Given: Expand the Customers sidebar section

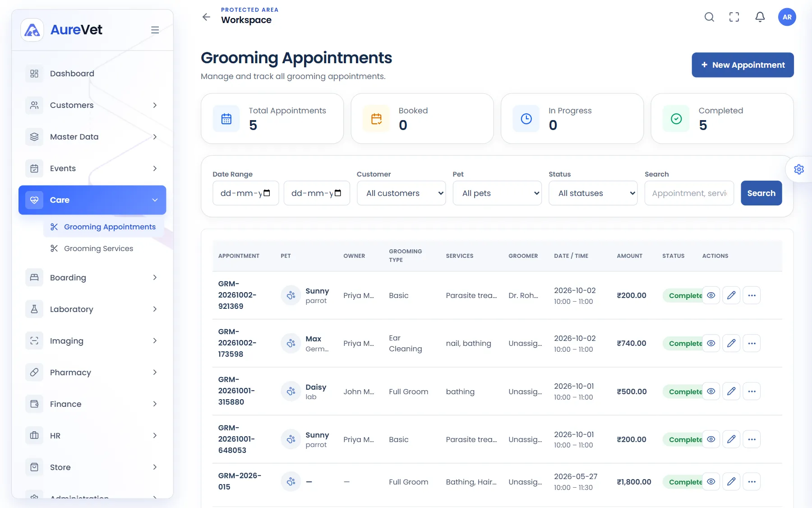Looking at the screenshot, I should [92, 105].
